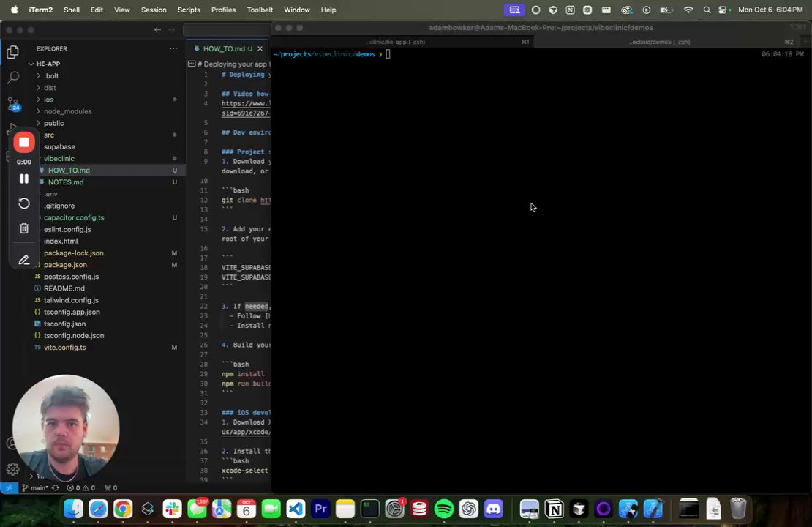Open Spotlight search in menu bar
812x527 pixels.
(x=707, y=10)
